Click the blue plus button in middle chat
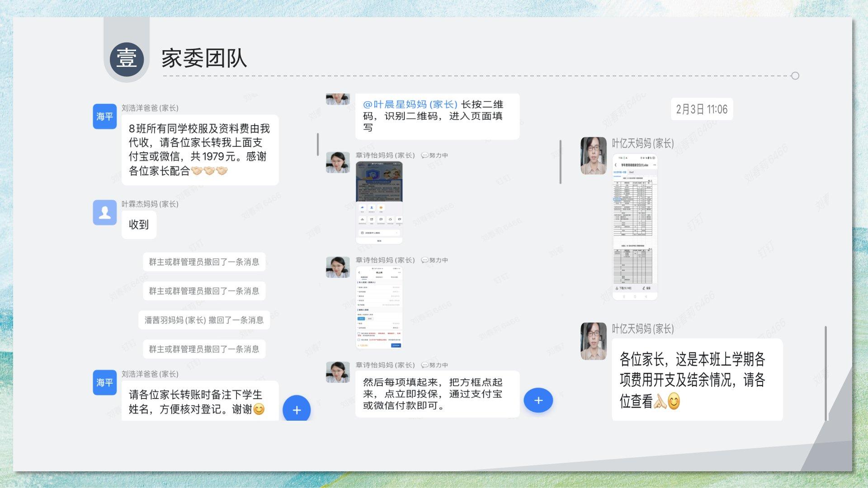 (538, 400)
